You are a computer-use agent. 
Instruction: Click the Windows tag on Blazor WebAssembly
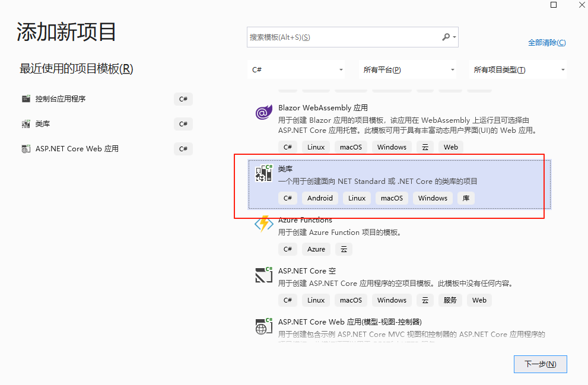[x=392, y=147]
